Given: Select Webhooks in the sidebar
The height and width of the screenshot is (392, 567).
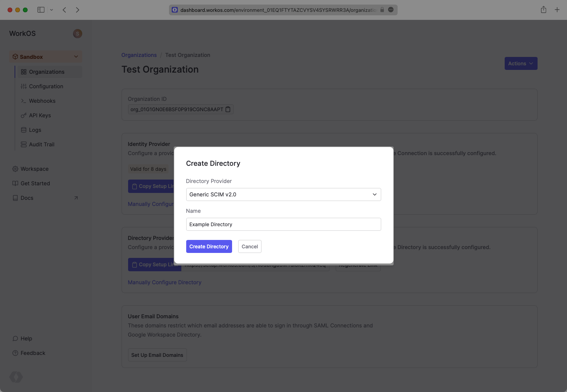Looking at the screenshot, I should 42,101.
